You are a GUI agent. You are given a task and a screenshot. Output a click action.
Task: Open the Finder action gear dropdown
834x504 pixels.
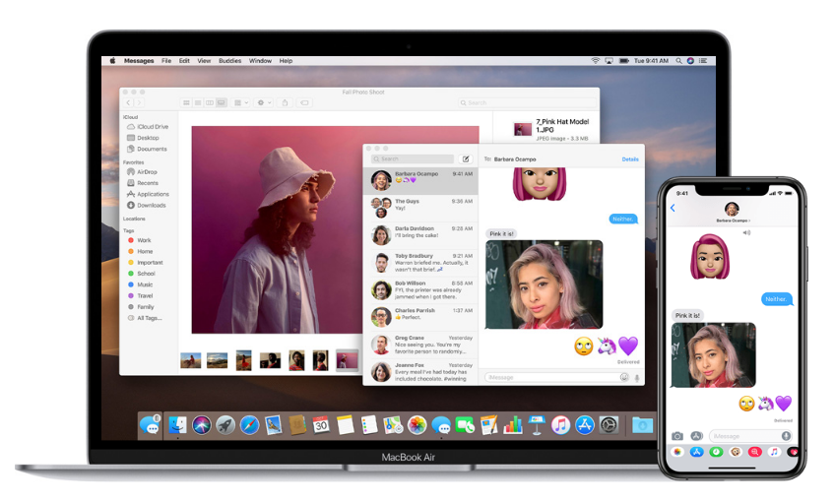264,102
